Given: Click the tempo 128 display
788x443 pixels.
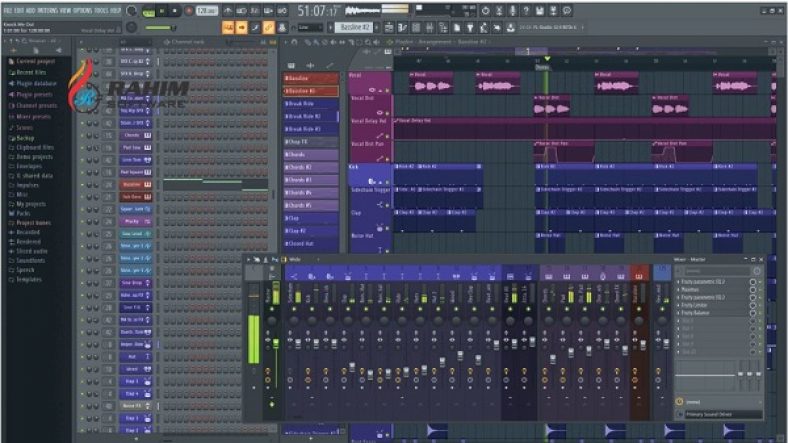Looking at the screenshot, I should pyautogui.click(x=207, y=11).
